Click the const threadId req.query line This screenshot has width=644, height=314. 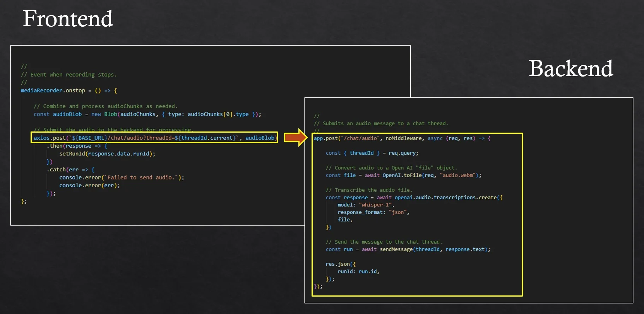tap(372, 153)
